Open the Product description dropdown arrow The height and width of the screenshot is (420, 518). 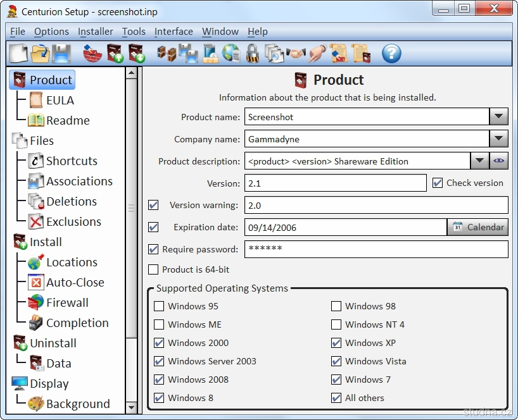click(x=479, y=161)
